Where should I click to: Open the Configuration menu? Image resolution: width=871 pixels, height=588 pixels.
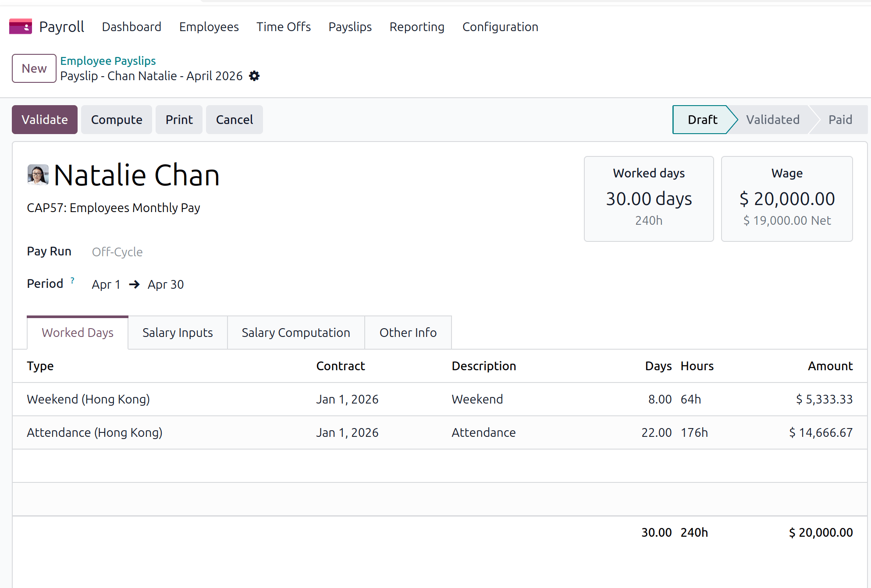(x=500, y=27)
